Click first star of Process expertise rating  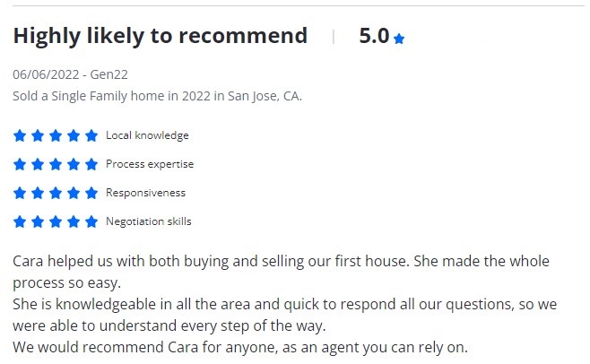pos(20,165)
